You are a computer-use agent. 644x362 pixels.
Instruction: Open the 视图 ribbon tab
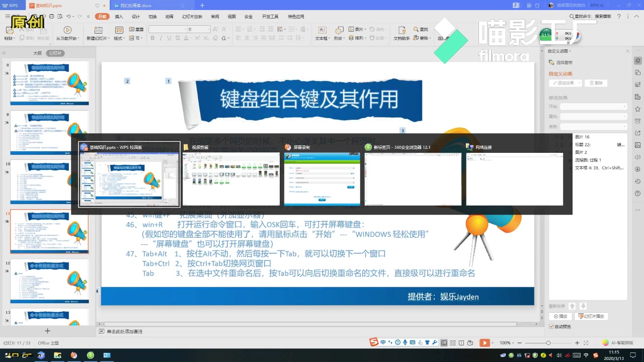click(x=231, y=17)
